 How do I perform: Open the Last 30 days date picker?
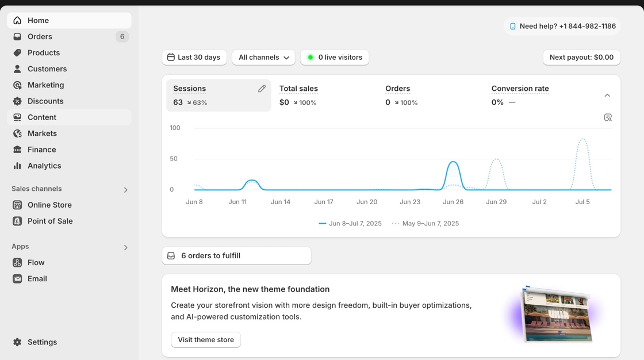click(x=194, y=58)
